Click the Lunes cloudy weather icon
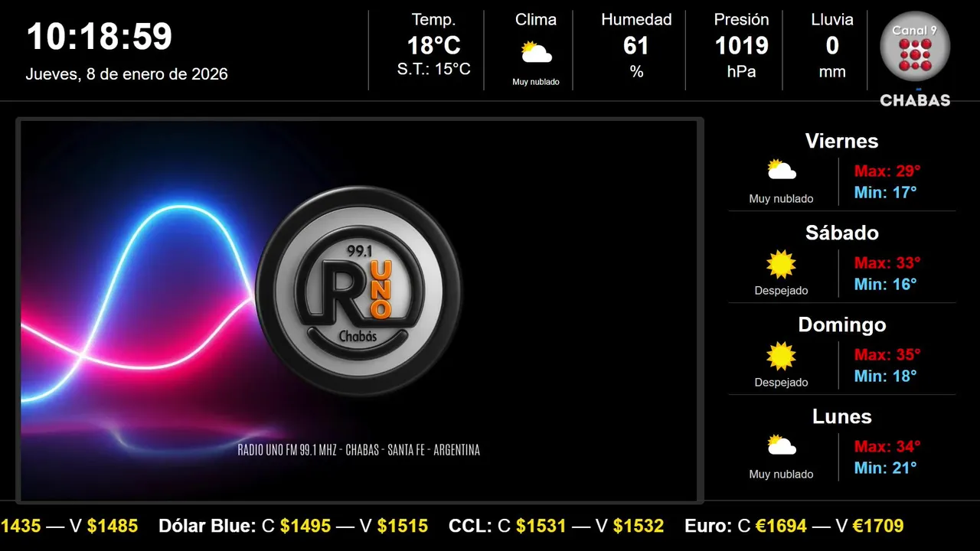 [782, 445]
